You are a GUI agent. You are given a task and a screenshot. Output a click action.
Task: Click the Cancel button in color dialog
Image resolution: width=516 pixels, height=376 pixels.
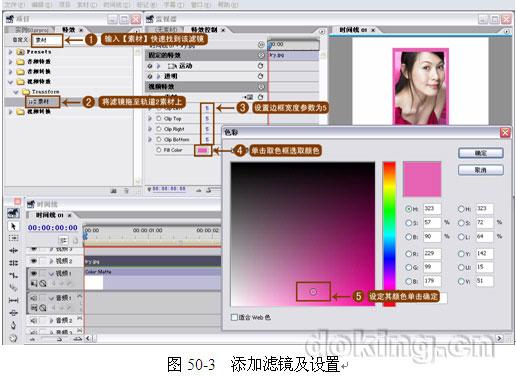coord(480,170)
